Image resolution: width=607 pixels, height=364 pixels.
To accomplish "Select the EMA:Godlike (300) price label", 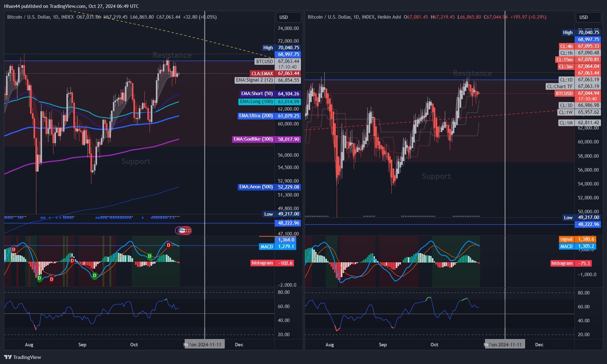I will (266, 139).
